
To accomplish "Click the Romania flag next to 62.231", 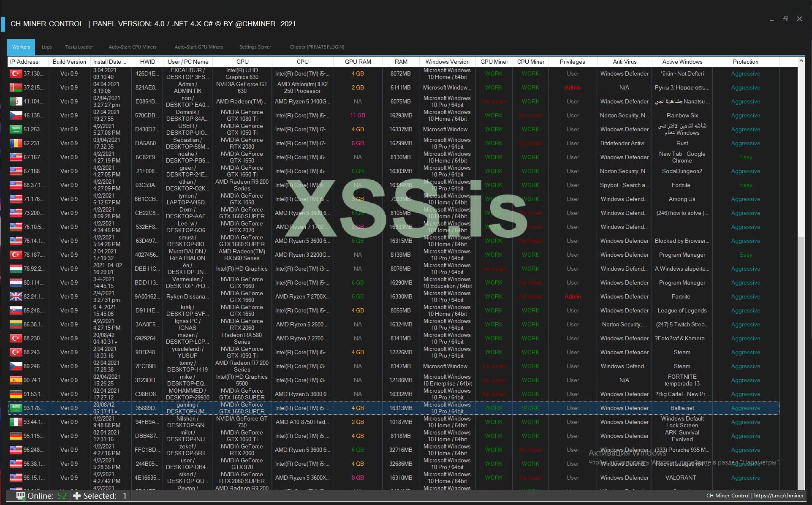I will (x=16, y=144).
